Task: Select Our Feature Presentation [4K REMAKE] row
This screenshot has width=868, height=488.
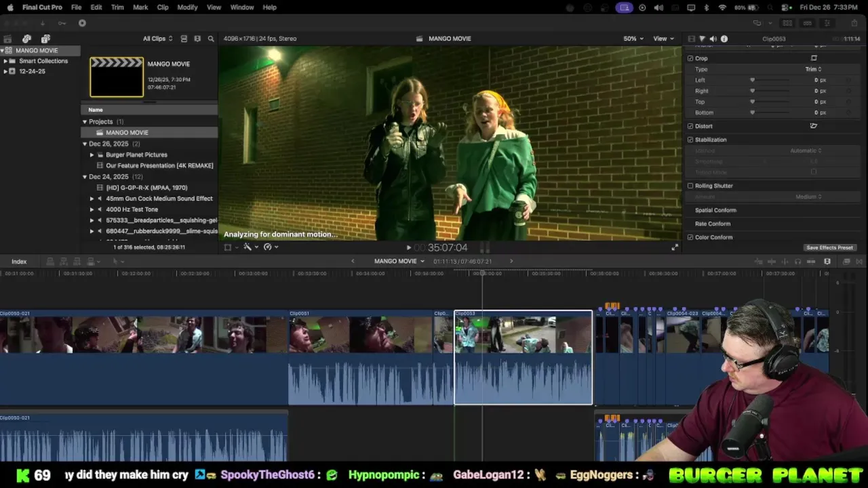Action: (149, 165)
